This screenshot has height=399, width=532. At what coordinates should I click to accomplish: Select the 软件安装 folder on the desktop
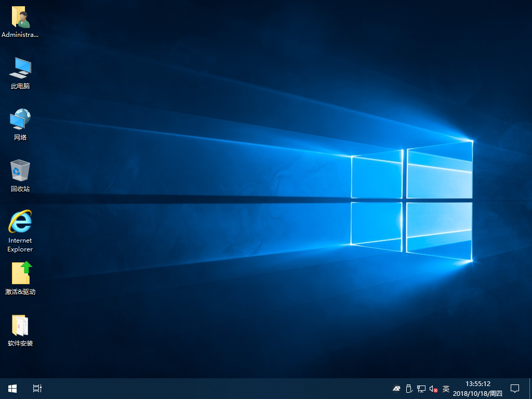pos(20,326)
